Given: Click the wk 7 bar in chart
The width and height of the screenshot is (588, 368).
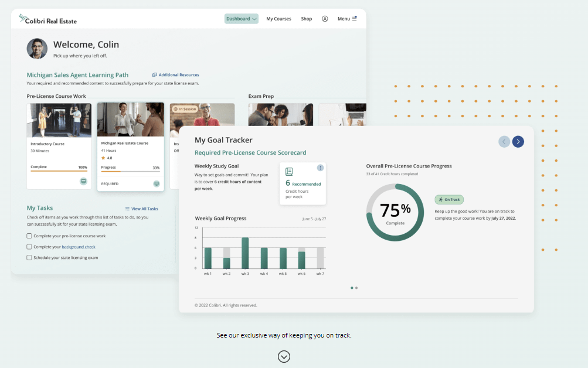Looking at the screenshot, I should 320,258.
